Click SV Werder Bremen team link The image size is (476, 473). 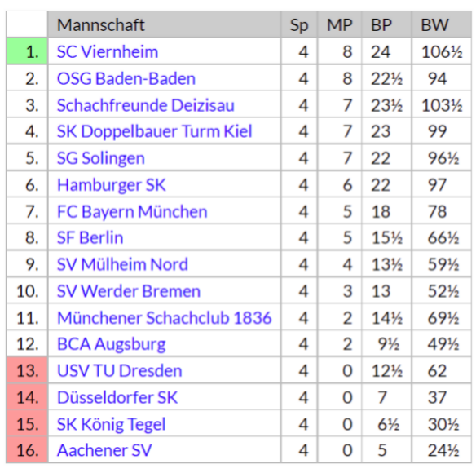coord(129,291)
